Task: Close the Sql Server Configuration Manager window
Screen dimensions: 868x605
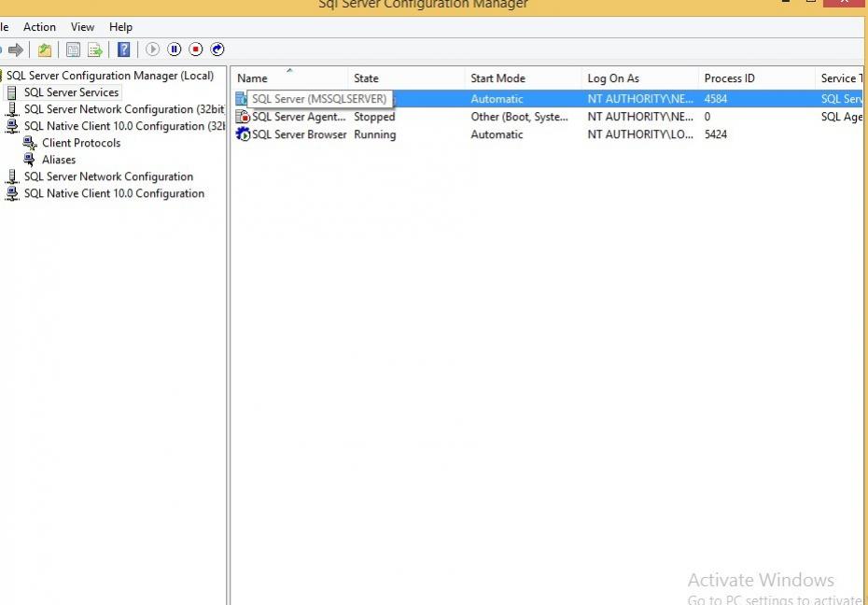Action: coord(844,3)
